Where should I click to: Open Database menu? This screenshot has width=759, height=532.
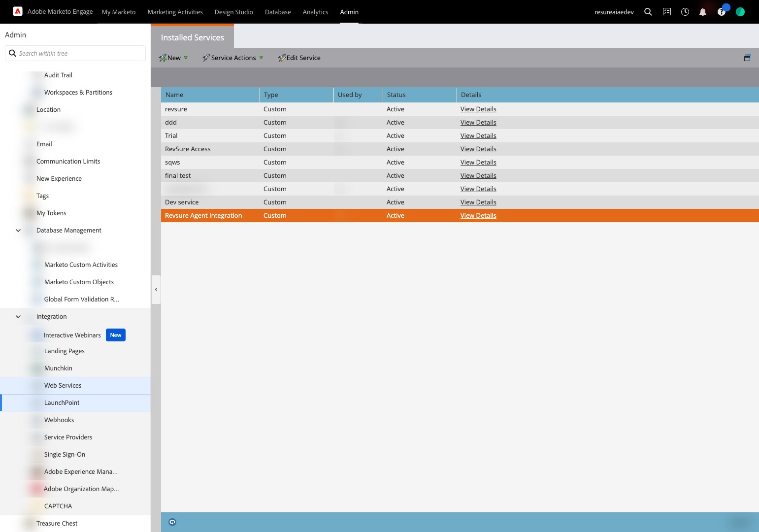(x=278, y=12)
